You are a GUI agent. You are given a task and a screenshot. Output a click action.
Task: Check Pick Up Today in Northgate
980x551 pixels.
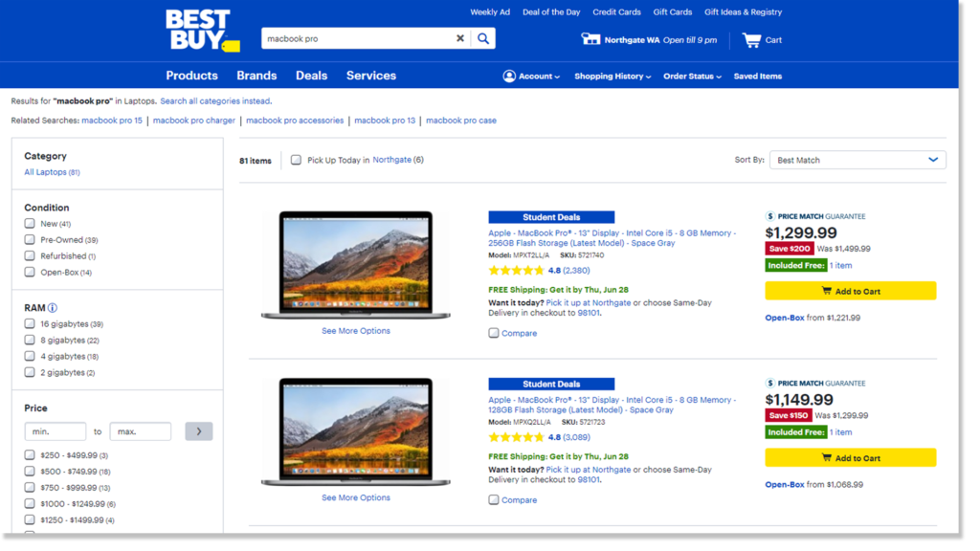pos(297,160)
